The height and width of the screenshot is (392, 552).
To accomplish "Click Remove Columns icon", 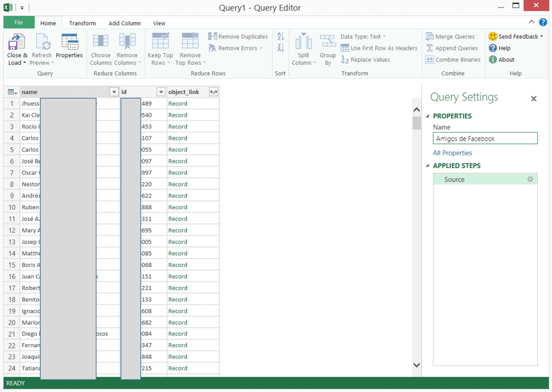I will click(x=127, y=46).
